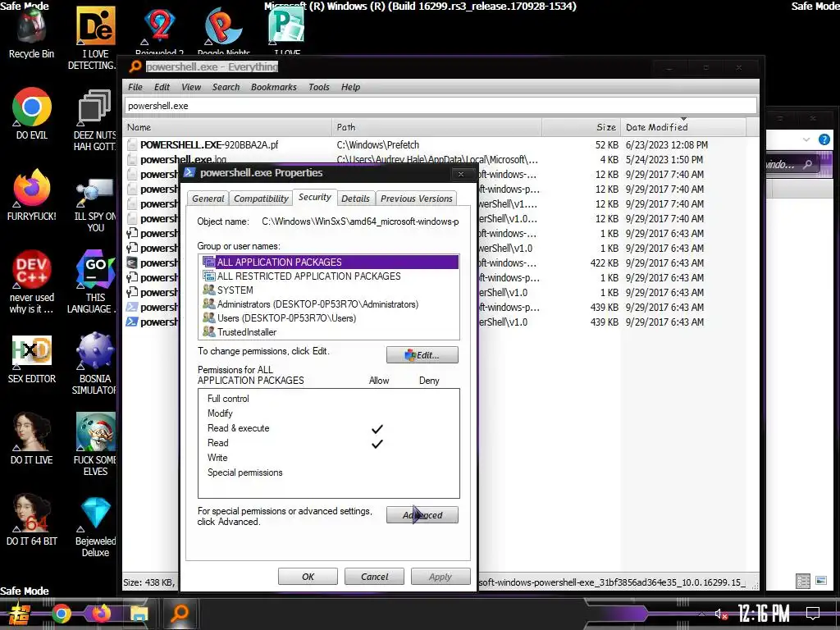
Task: Open the Tools menu in Everything
Action: tap(319, 87)
